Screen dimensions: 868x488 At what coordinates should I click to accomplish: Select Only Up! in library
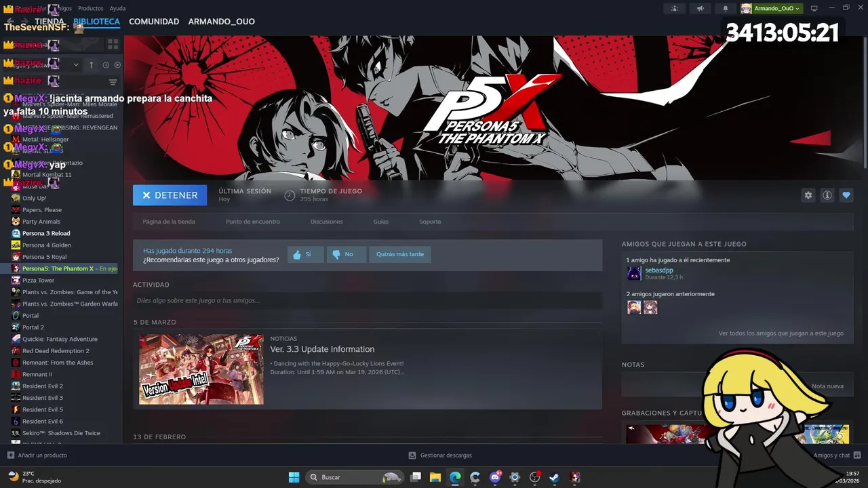pos(34,198)
